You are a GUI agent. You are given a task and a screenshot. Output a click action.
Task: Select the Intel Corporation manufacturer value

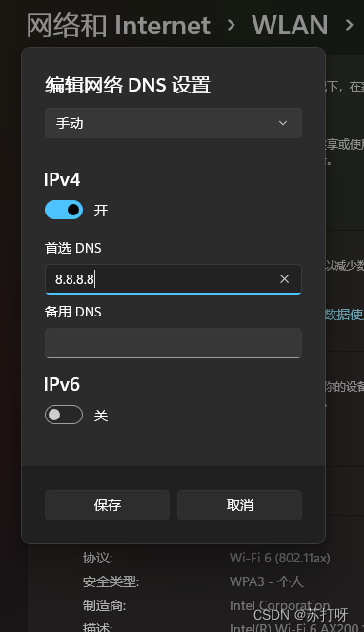280,605
